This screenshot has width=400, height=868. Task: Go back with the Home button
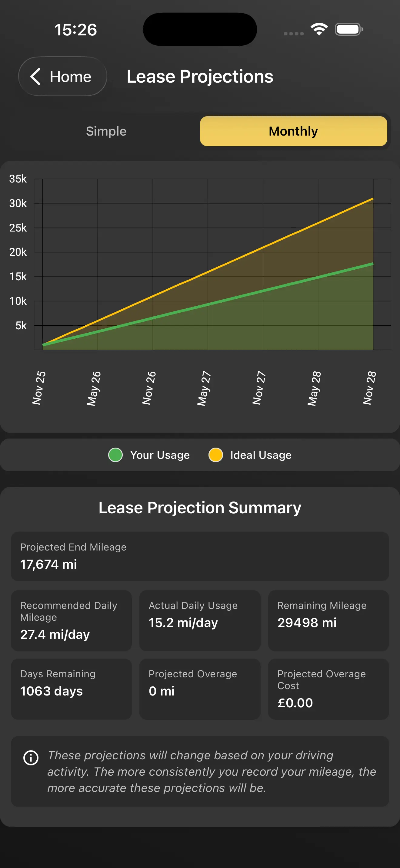pos(63,77)
